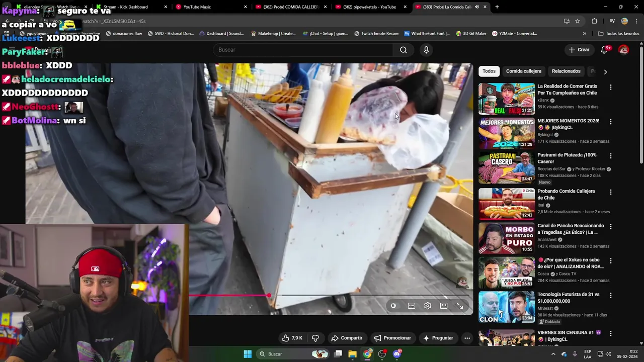This screenshot has width=644, height=362.
Task: Open the OneDrive cloud tray icon
Action: [564, 354]
